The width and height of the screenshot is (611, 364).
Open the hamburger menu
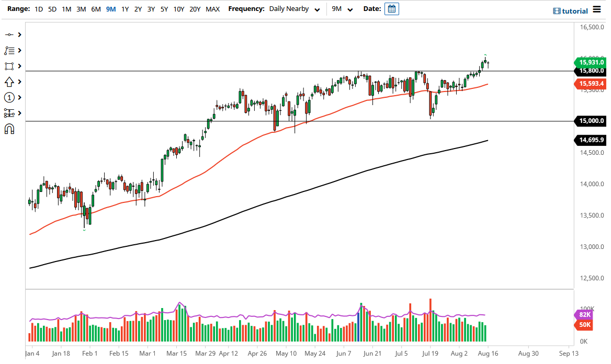click(597, 9)
